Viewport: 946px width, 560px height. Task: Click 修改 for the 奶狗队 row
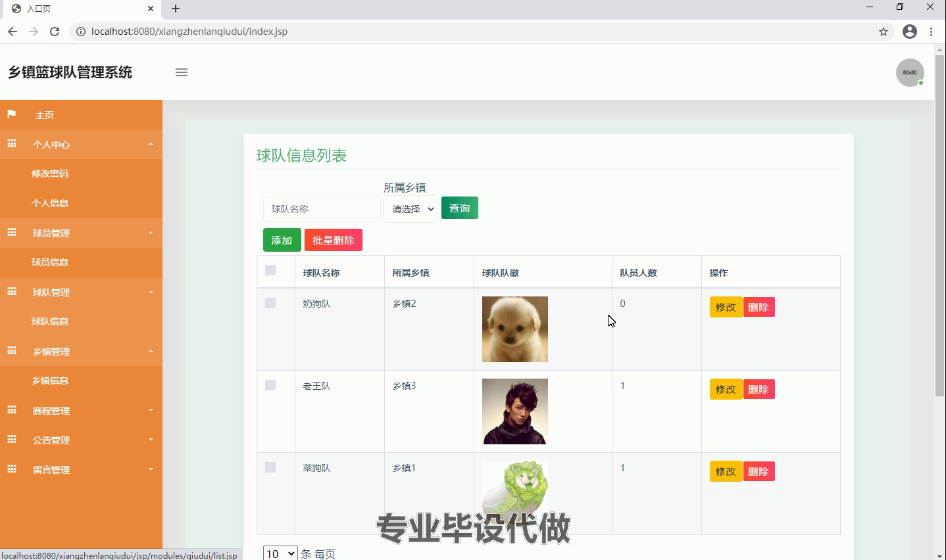[x=726, y=307]
